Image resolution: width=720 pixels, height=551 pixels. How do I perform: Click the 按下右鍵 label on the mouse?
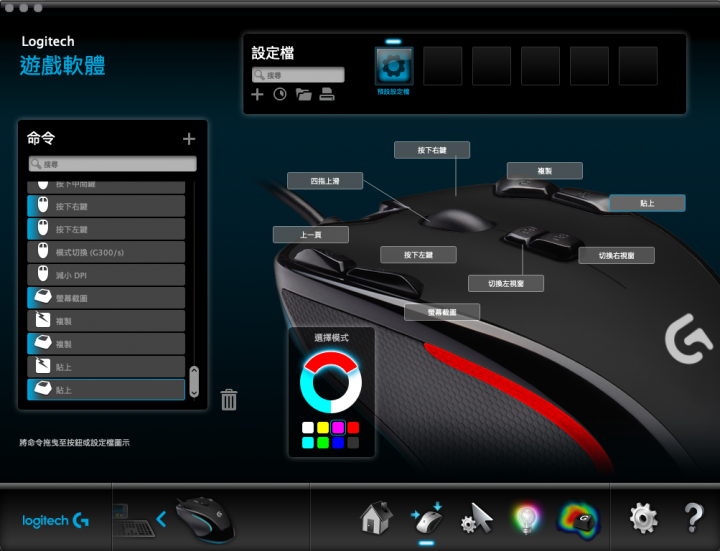pos(432,150)
